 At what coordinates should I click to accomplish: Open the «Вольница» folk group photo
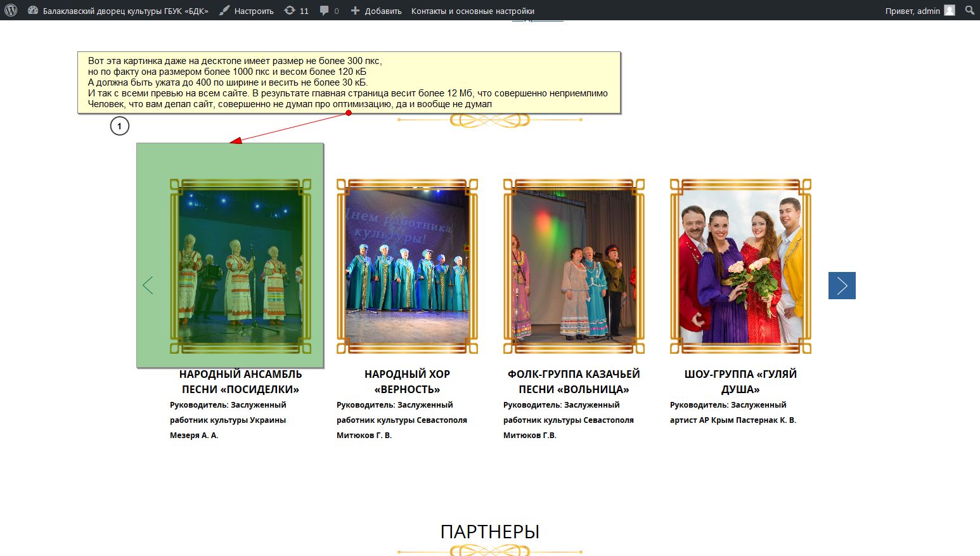pyautogui.click(x=574, y=266)
